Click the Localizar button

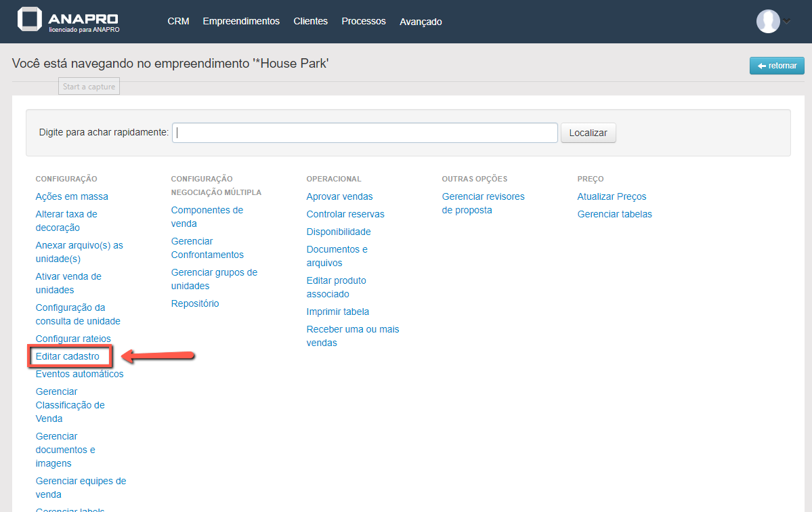tap(588, 133)
